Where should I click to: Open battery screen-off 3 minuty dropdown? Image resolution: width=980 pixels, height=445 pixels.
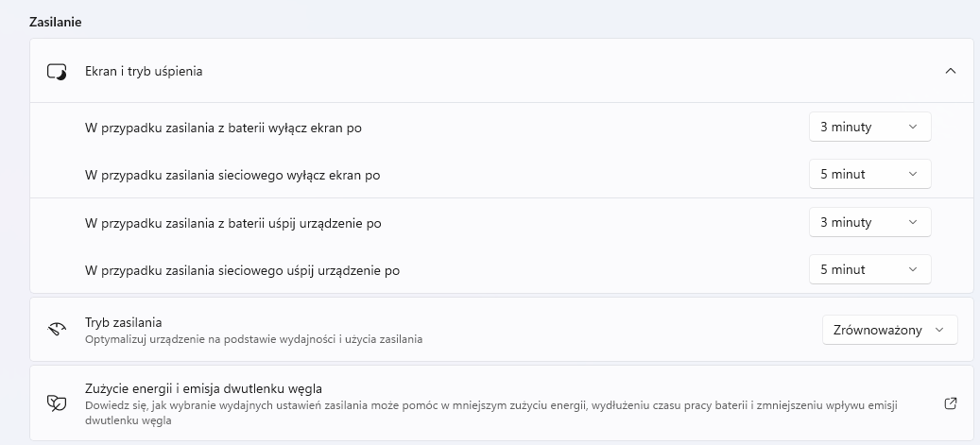[870, 127]
